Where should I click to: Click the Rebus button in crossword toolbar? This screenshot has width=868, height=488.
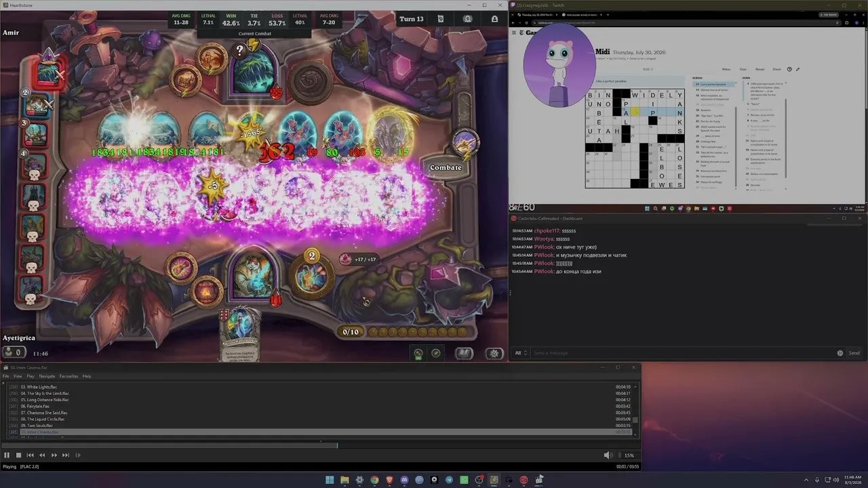[726, 69]
